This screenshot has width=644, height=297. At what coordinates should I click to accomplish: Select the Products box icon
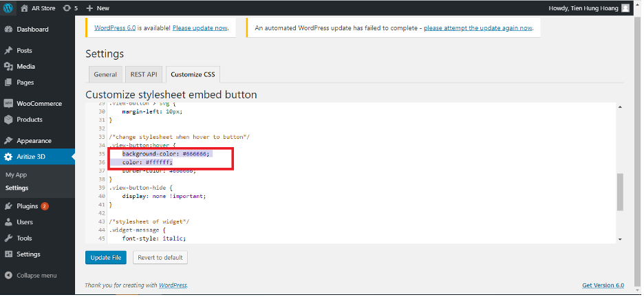coord(8,120)
